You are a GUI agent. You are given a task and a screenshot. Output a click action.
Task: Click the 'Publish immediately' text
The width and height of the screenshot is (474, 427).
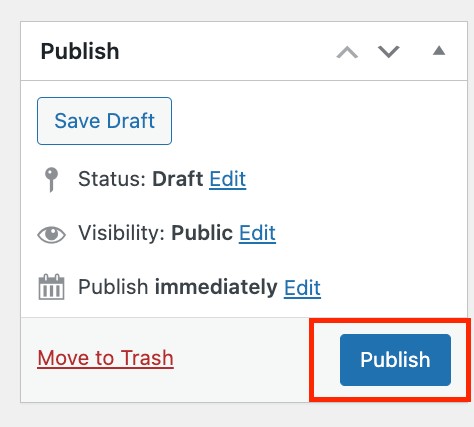[x=178, y=287]
